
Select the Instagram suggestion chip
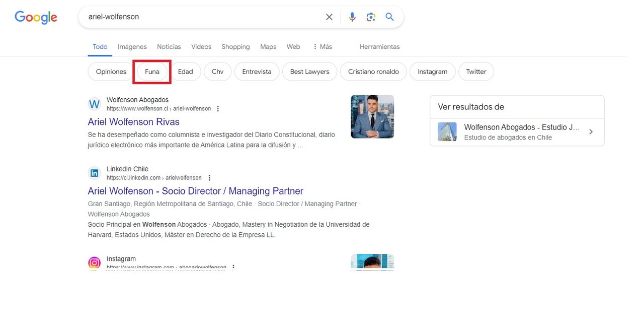[x=433, y=72]
